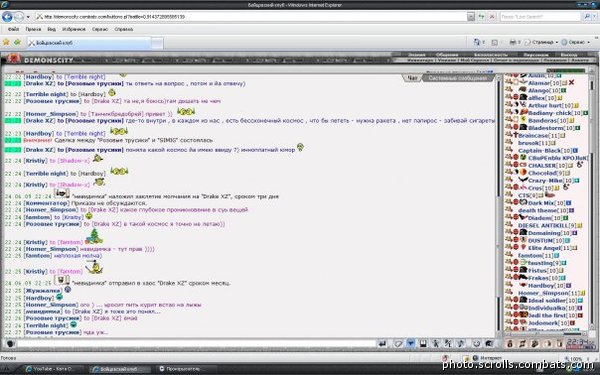The width and height of the screenshot is (600, 375).
Task: Click the red X next to Alamar
Action: click(571, 83)
